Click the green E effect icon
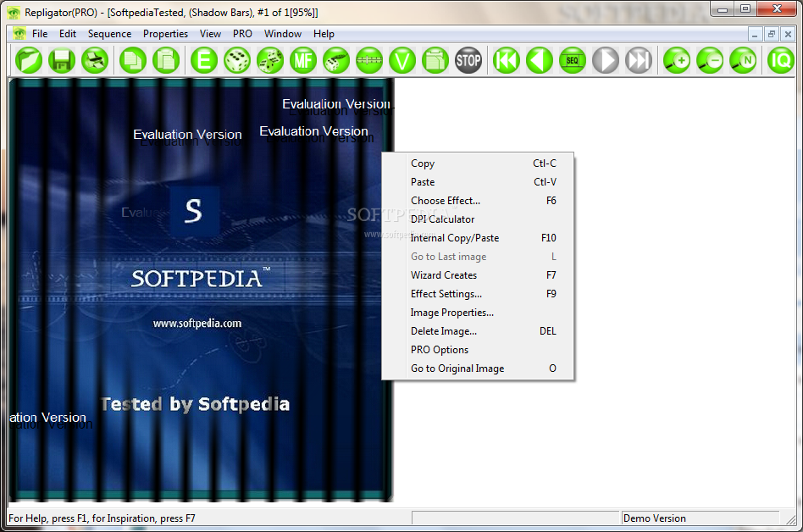This screenshot has height=532, width=803. point(204,60)
